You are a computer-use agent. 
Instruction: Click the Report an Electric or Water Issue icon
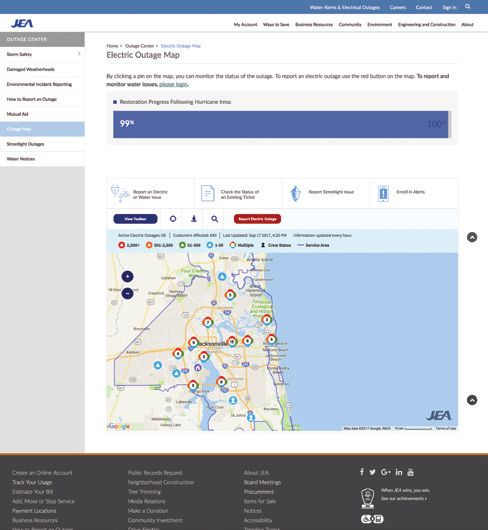point(120,194)
